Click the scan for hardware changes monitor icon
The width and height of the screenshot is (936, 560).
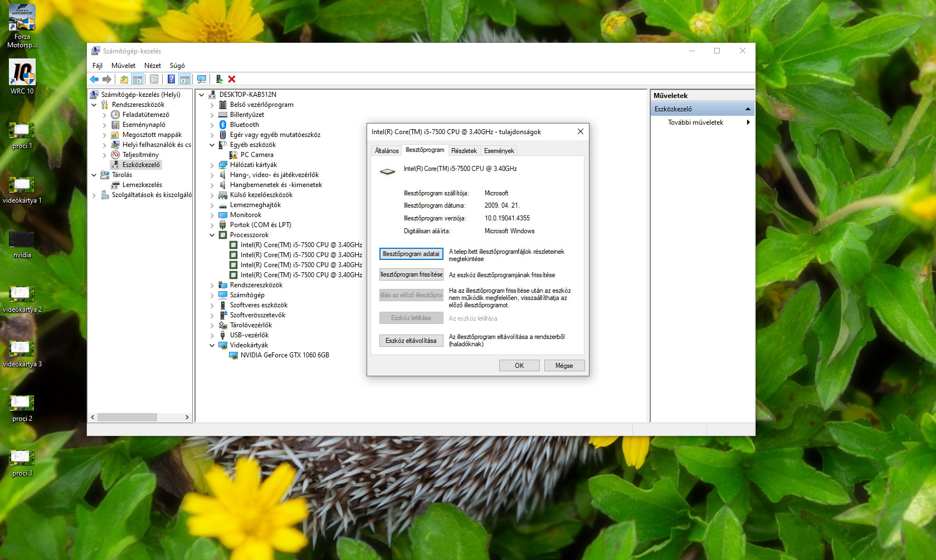tap(202, 79)
